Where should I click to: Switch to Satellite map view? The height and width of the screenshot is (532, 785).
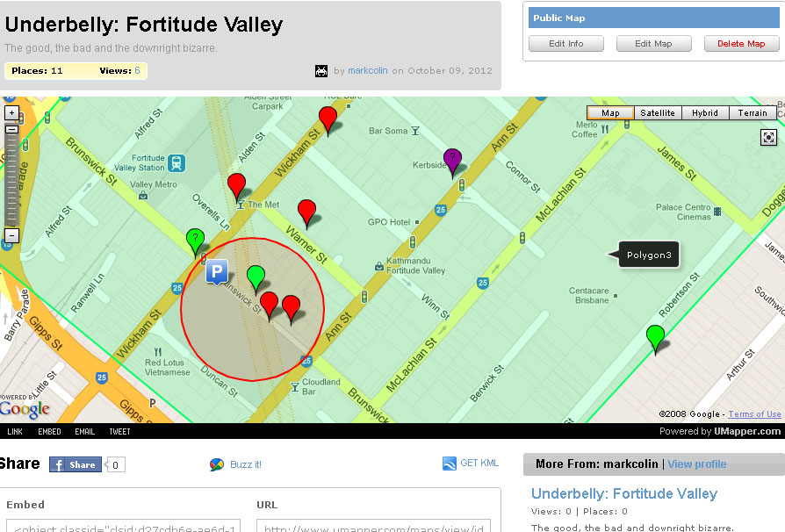click(x=658, y=112)
